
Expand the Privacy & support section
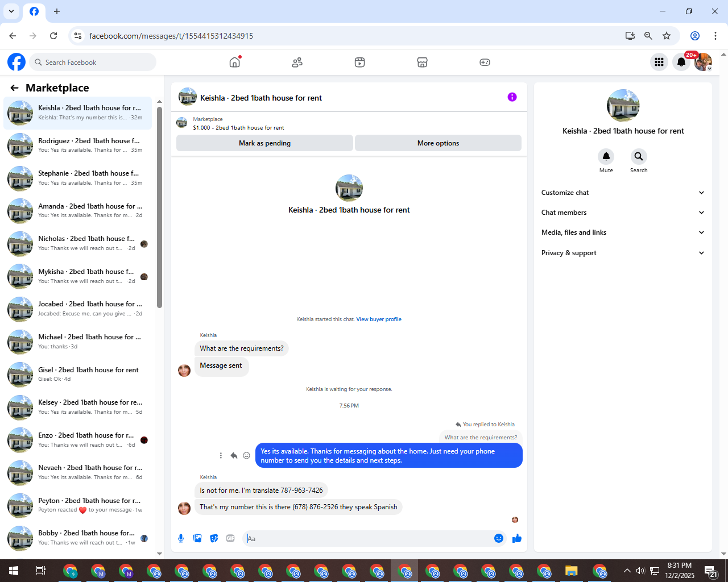coord(623,253)
